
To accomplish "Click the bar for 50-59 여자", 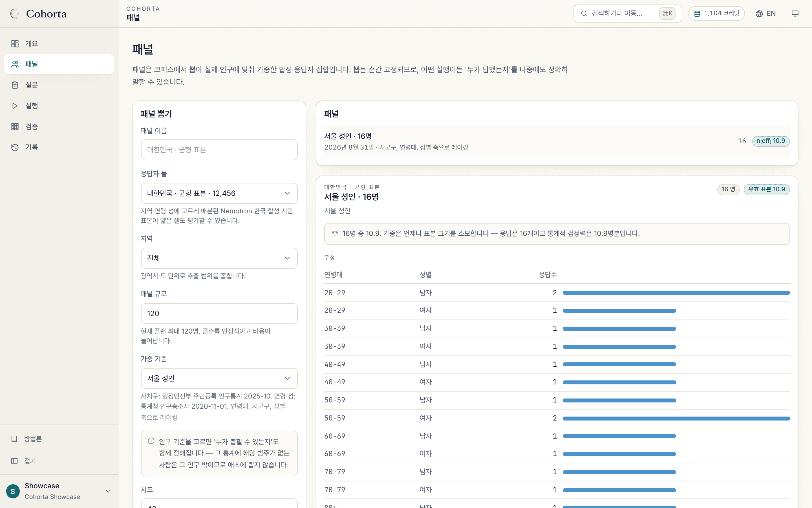I will [x=676, y=418].
